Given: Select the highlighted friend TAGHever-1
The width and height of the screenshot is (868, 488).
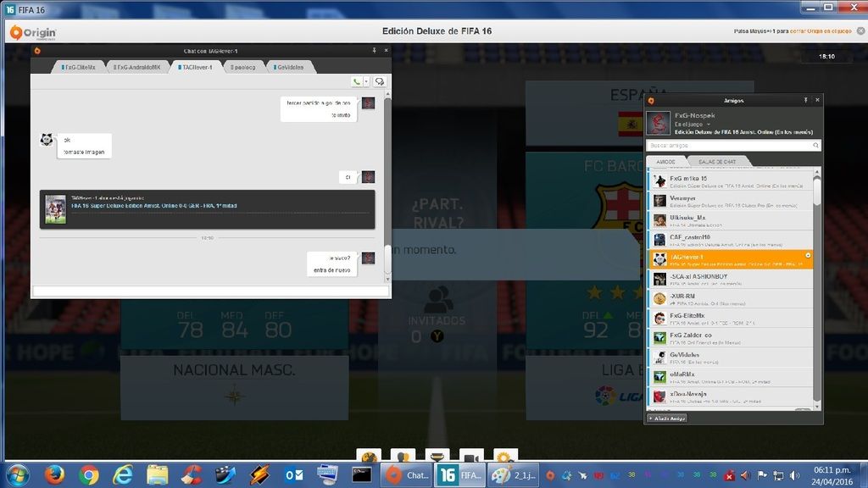Looking at the screenshot, I should pyautogui.click(x=730, y=259).
